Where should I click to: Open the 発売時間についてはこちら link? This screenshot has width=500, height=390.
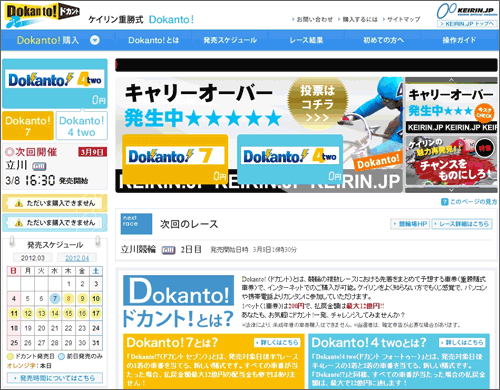click(55, 378)
